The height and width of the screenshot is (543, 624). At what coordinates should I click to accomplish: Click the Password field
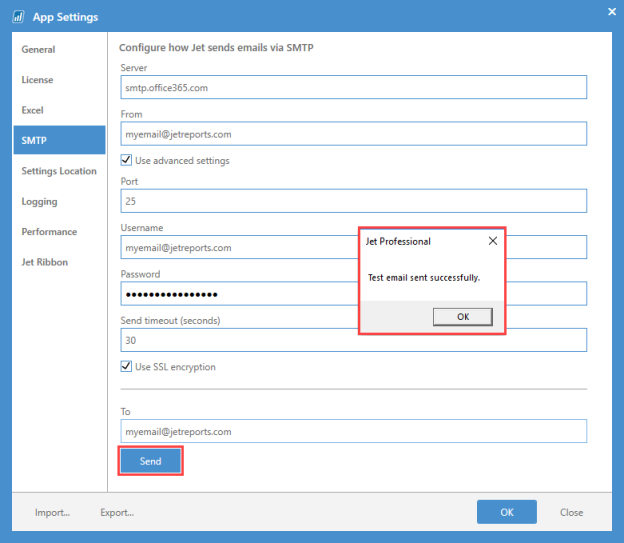[x=240, y=294]
